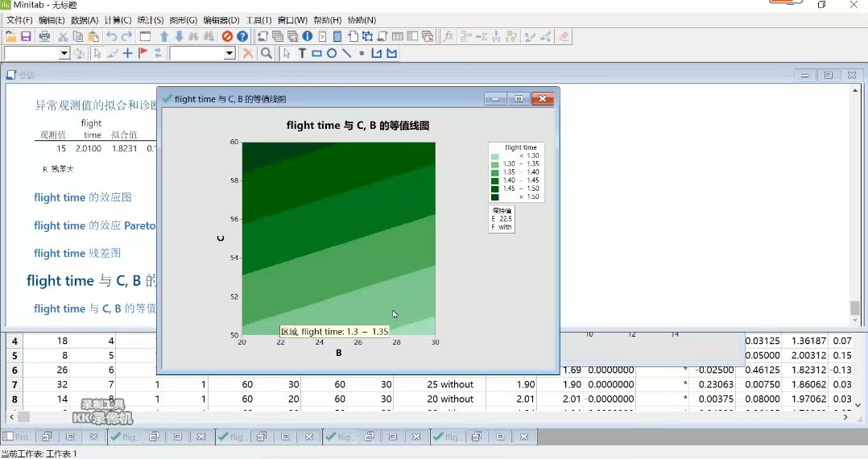Screen dimensions: 868x459
Task: Redo the last action
Action: click(x=126, y=36)
